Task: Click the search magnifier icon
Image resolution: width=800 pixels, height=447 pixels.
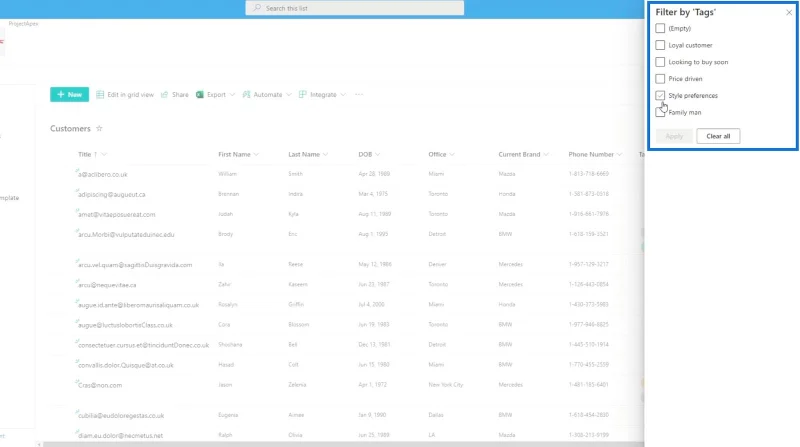Action: coord(257,8)
